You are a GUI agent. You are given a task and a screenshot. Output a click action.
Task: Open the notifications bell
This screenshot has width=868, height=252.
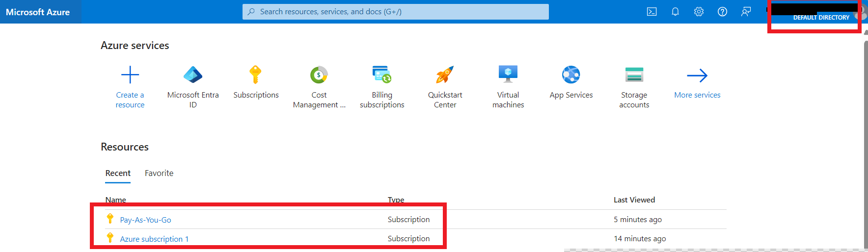point(675,12)
